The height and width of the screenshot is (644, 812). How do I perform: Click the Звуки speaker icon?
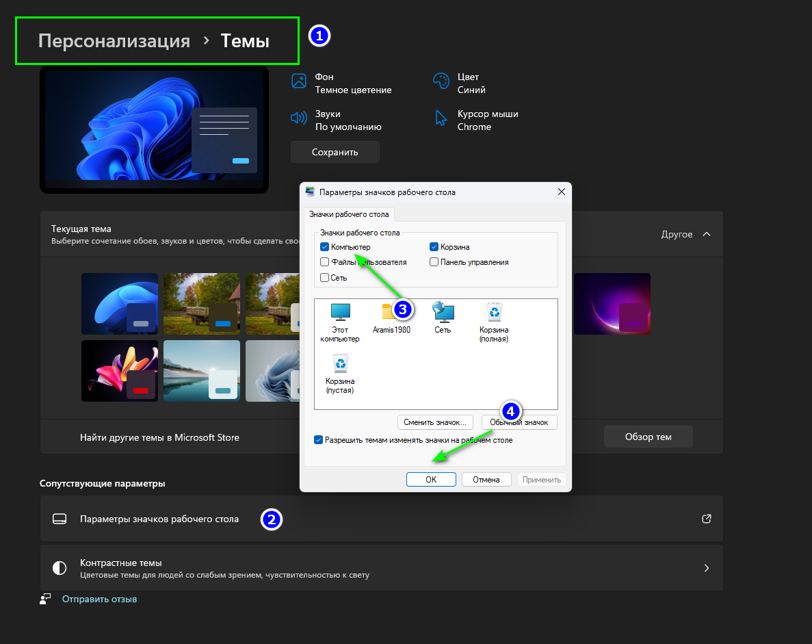pos(299,118)
